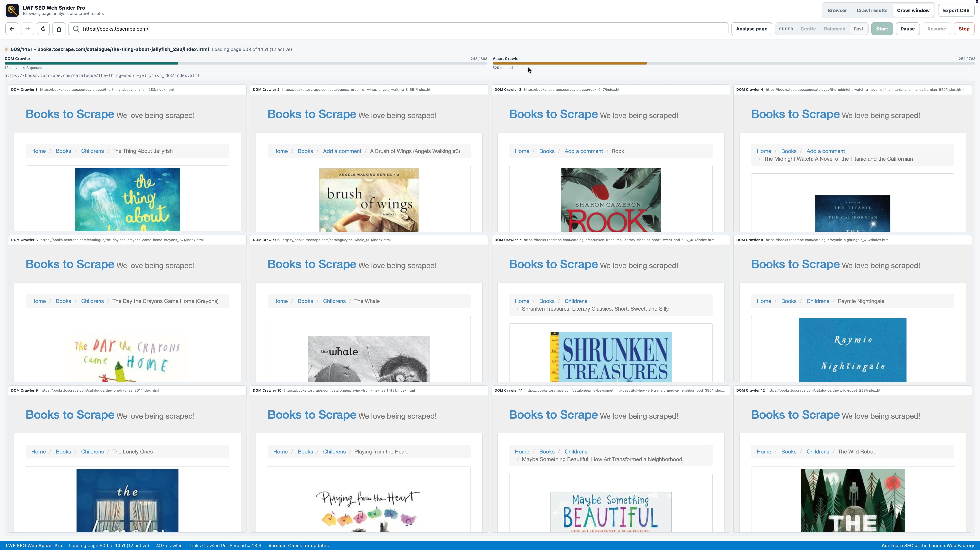Set crawl speed to Gentle
The height and width of the screenshot is (550, 980).
pyautogui.click(x=808, y=29)
